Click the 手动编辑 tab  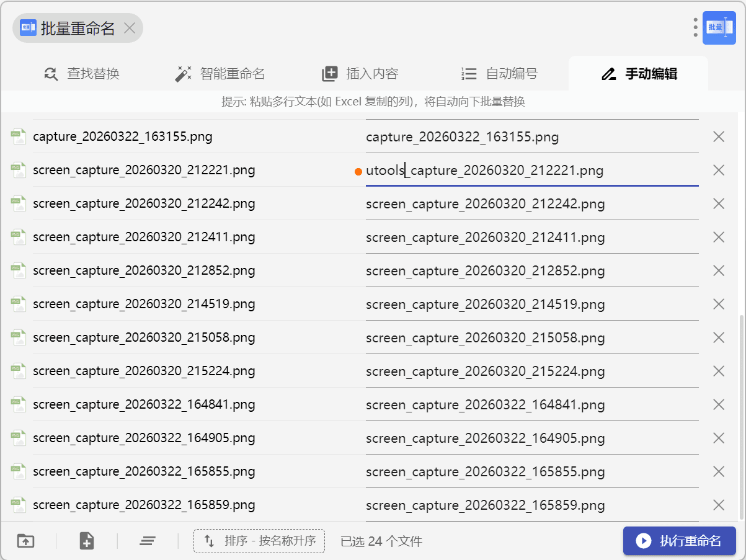[639, 74]
